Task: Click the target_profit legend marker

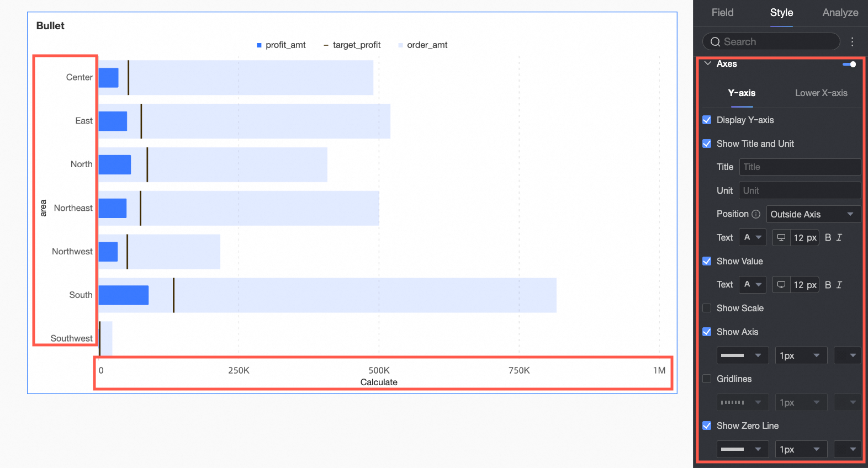Action: pos(326,45)
